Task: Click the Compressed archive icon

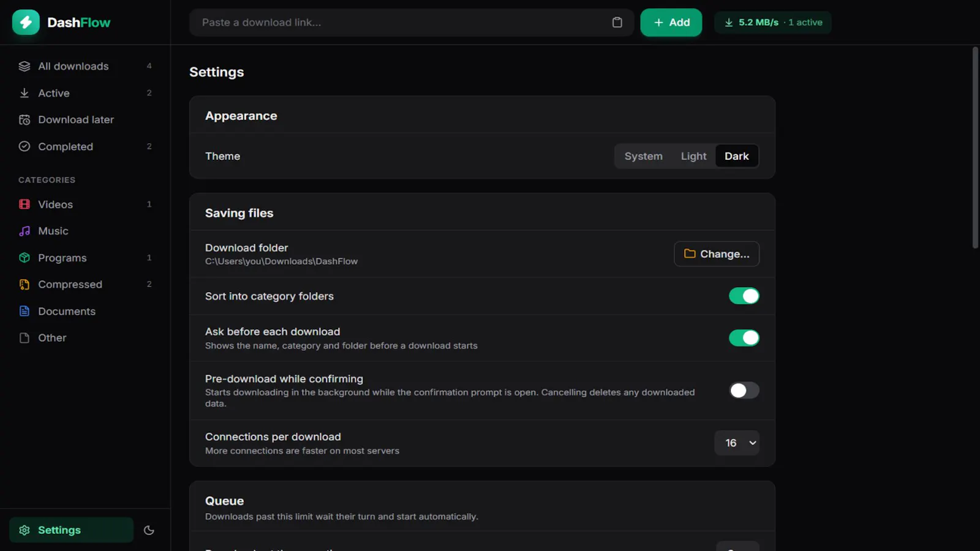Action: click(24, 285)
